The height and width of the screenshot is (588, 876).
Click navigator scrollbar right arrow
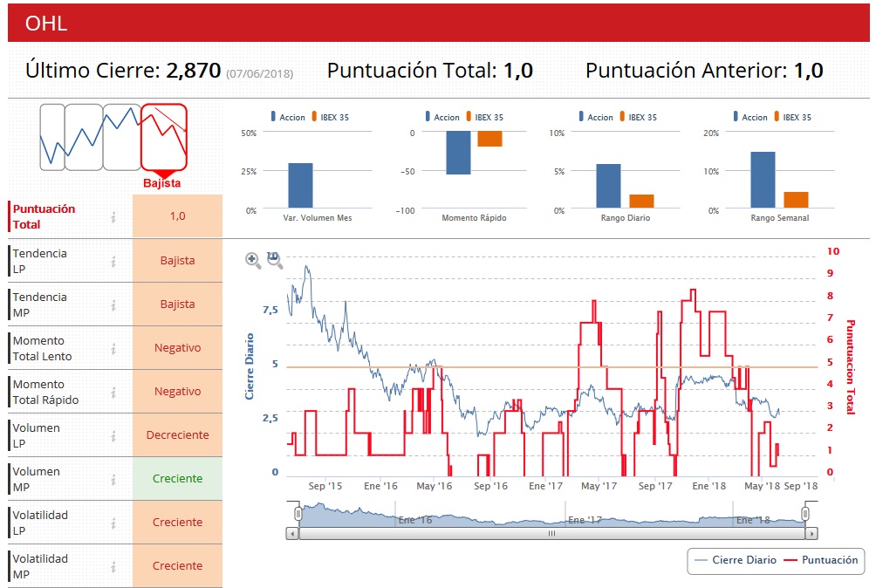[811, 533]
